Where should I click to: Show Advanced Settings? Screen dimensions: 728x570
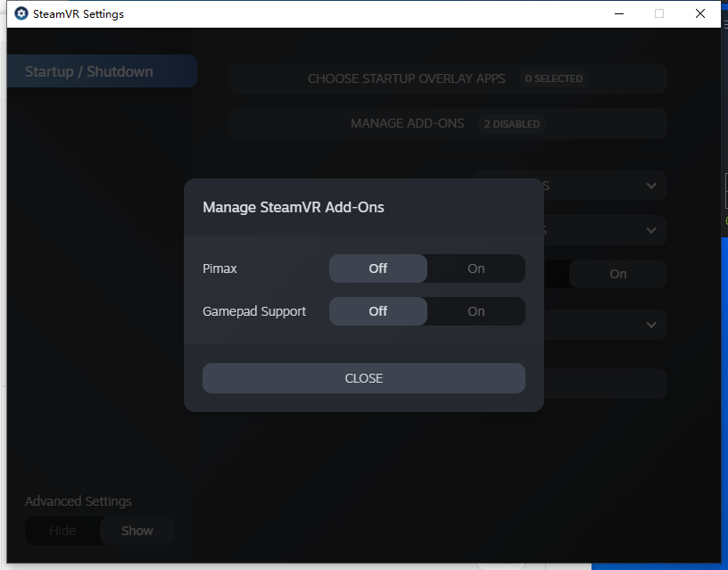[x=137, y=531]
